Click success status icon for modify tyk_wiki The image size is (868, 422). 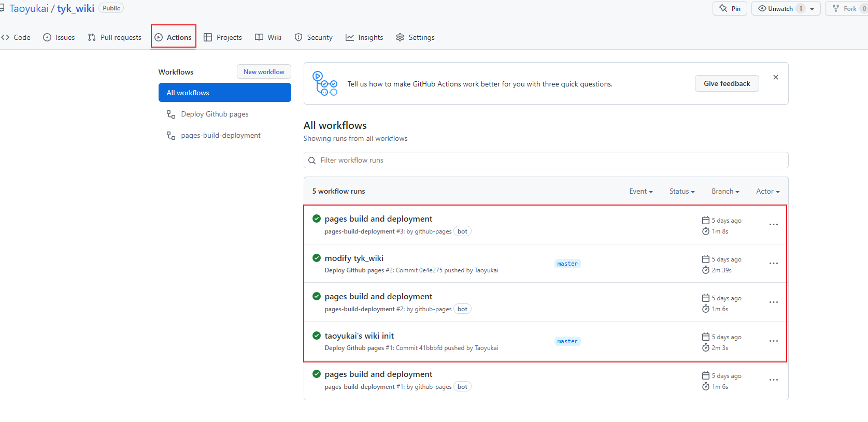point(317,257)
